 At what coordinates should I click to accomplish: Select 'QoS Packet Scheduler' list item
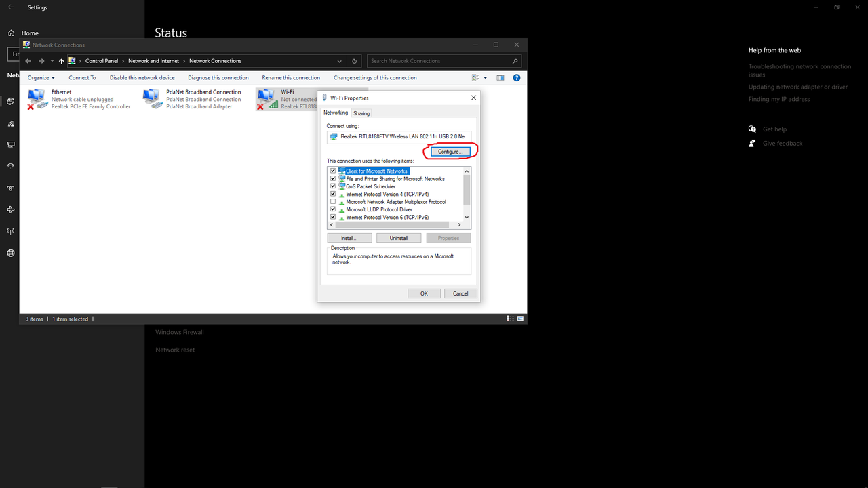[x=371, y=186]
